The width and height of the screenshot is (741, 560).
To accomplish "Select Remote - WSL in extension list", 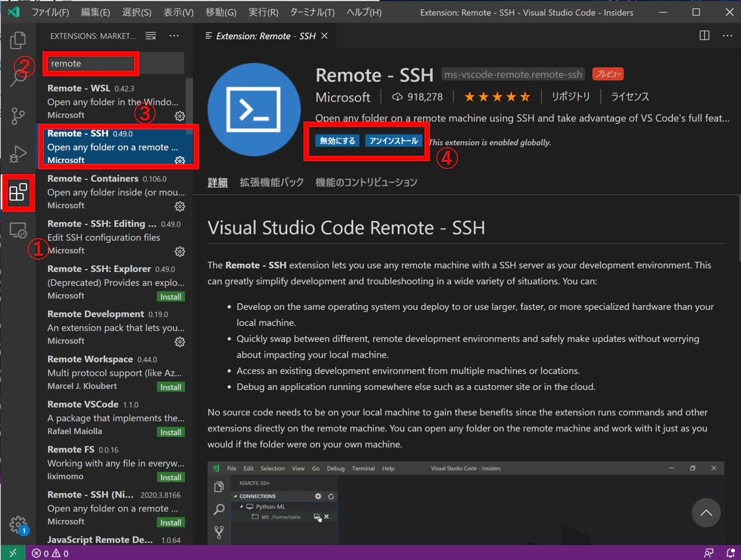I will (x=116, y=101).
